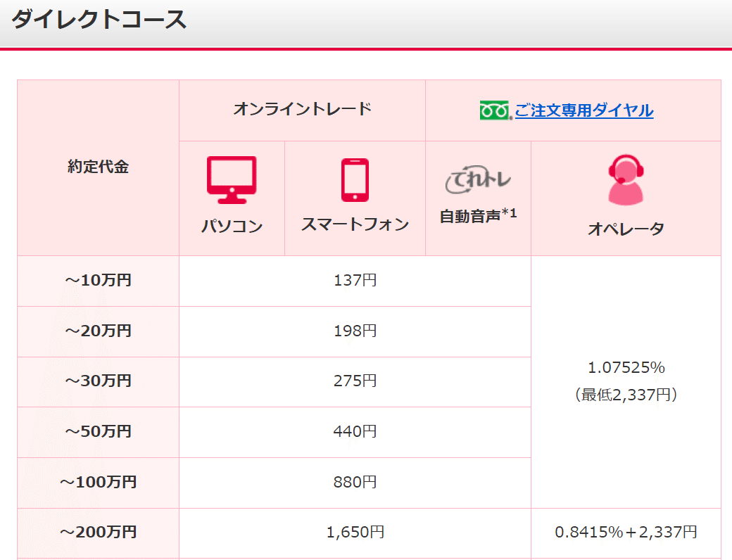Select the スマートフォン smartphone icon
Image resolution: width=732 pixels, height=560 pixels.
[x=355, y=179]
